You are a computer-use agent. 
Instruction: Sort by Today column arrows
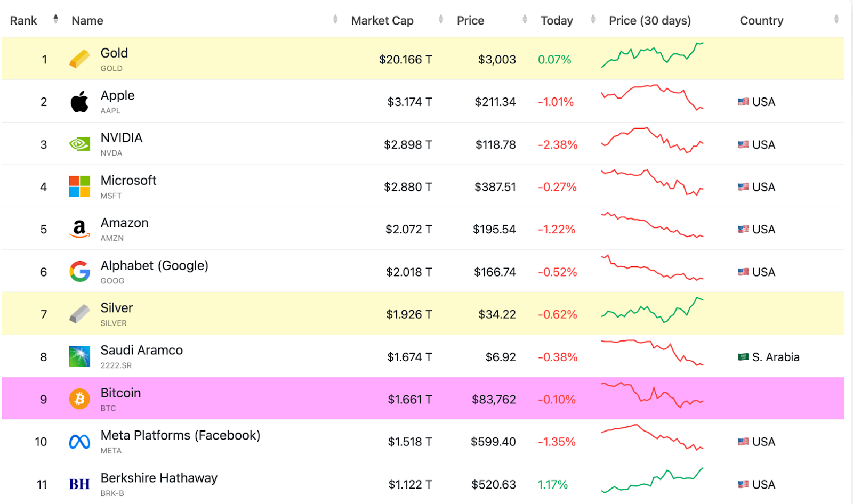click(593, 20)
